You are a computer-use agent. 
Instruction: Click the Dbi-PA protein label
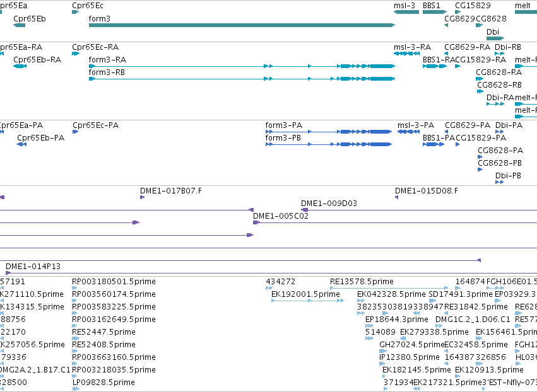509,125
